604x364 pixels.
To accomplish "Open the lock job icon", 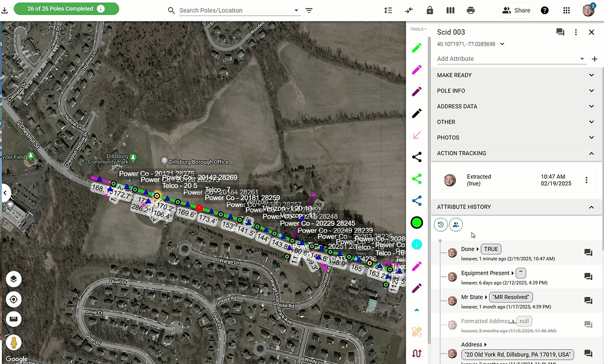I will [x=430, y=10].
